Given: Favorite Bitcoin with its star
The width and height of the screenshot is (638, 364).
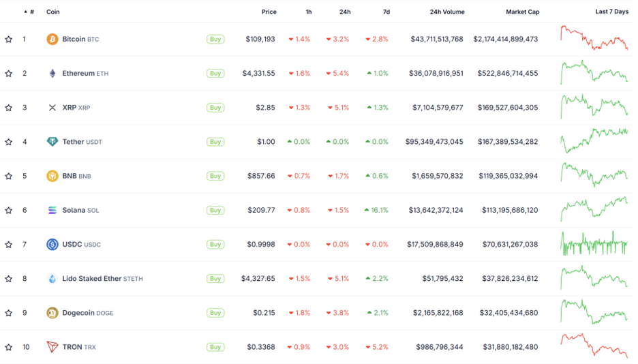Looking at the screenshot, I should (9, 39).
